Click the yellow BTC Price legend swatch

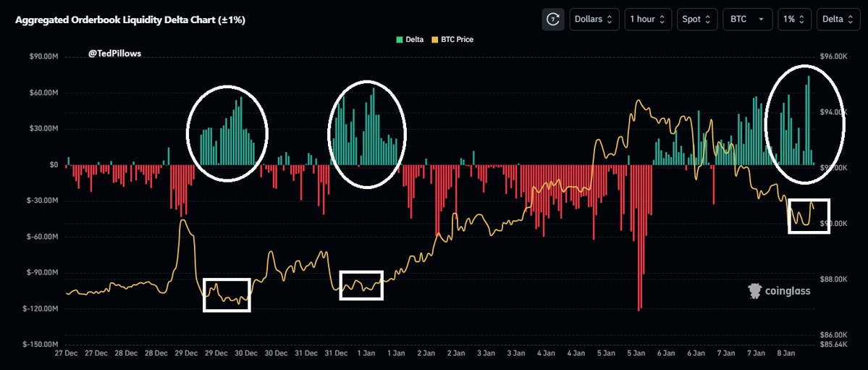coord(434,39)
